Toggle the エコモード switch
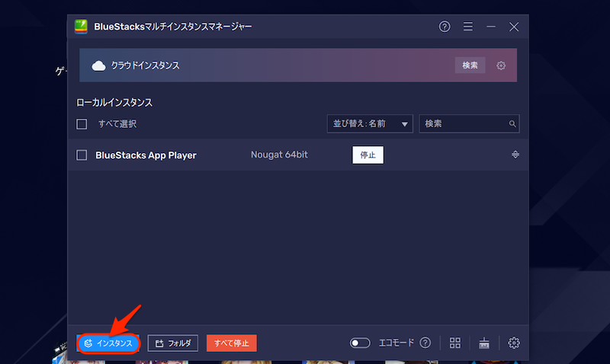Viewport: 610px width, 364px height. coord(360,343)
